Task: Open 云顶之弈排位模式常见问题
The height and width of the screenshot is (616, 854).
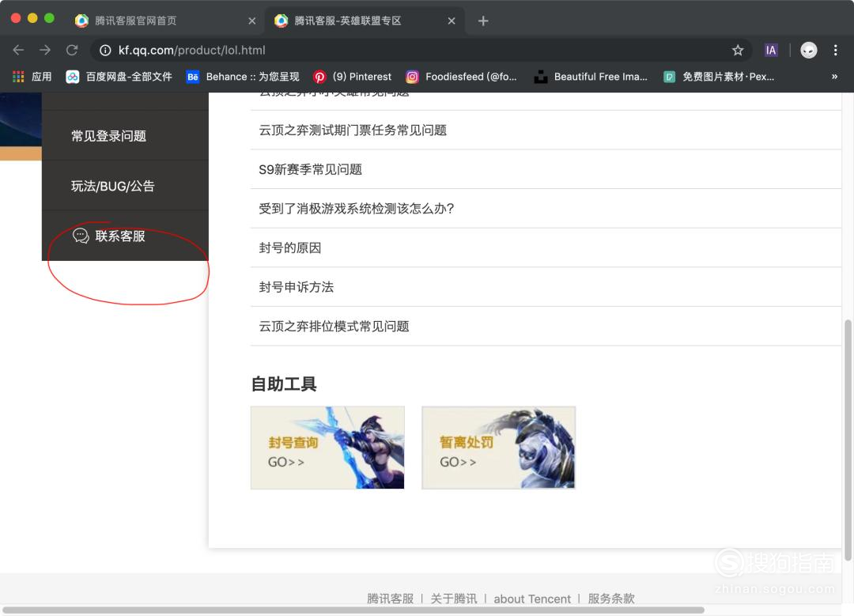Action: click(546, 327)
